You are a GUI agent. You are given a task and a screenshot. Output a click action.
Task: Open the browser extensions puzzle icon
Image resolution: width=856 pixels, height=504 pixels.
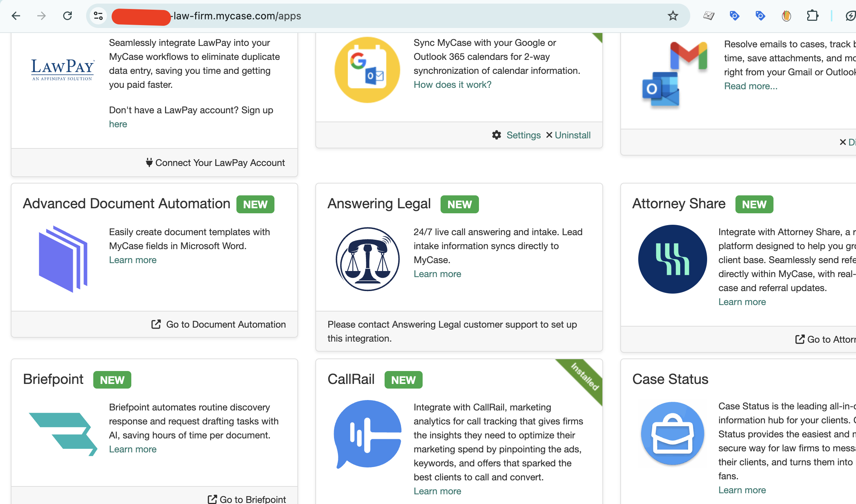click(812, 16)
